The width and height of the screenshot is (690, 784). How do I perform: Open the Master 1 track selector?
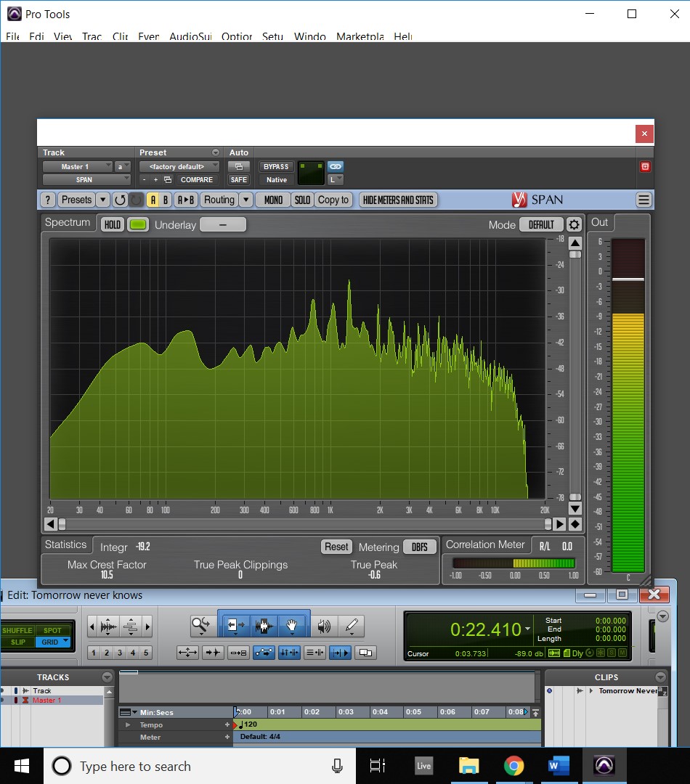77,167
